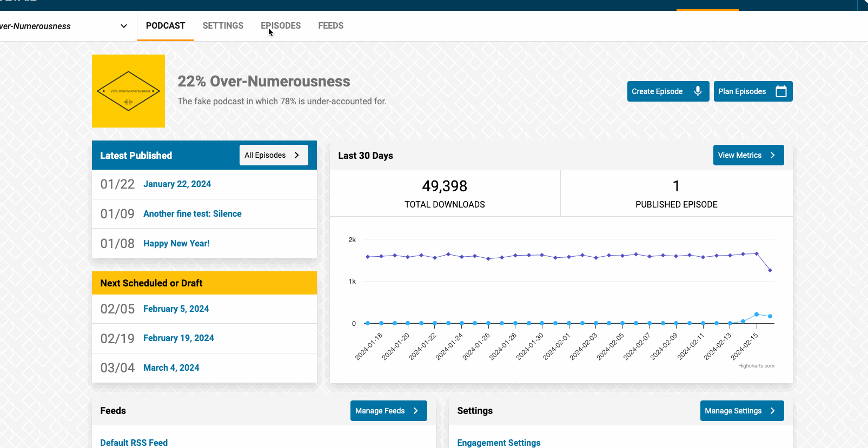Open the February 5, 2024 draft
This screenshot has height=448, width=868.
(176, 309)
